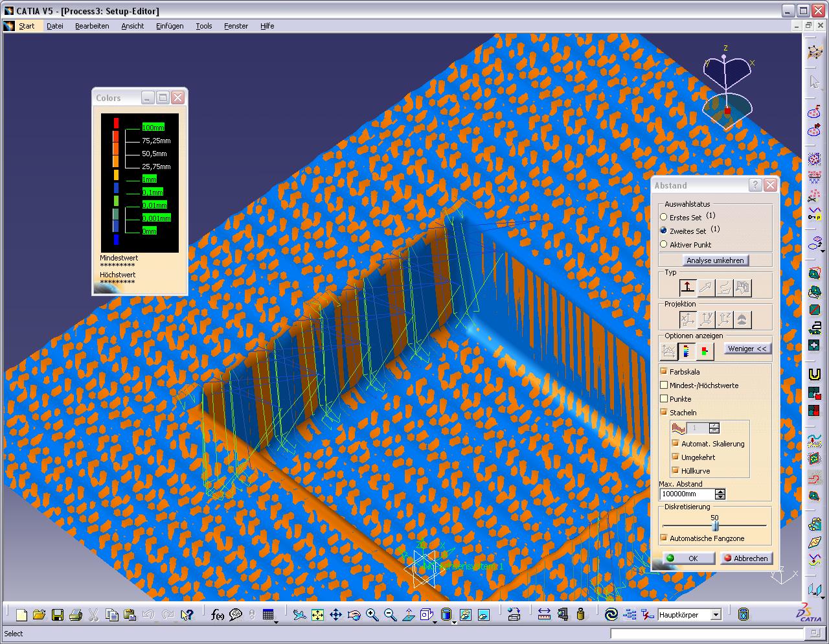Screen dimensions: 829x644
Task: Click the Zoom In magnifier
Action: click(x=372, y=615)
